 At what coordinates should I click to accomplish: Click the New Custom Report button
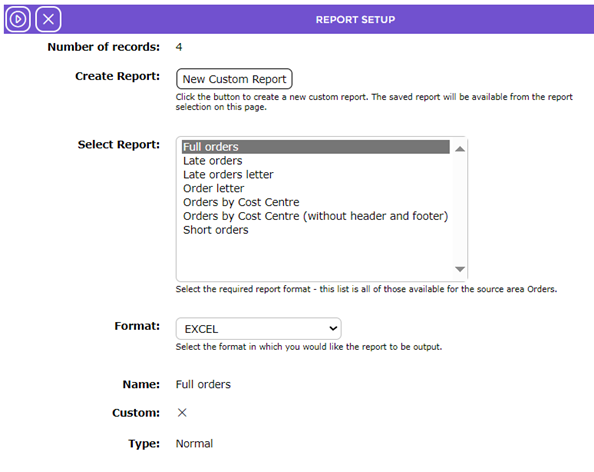(x=234, y=79)
